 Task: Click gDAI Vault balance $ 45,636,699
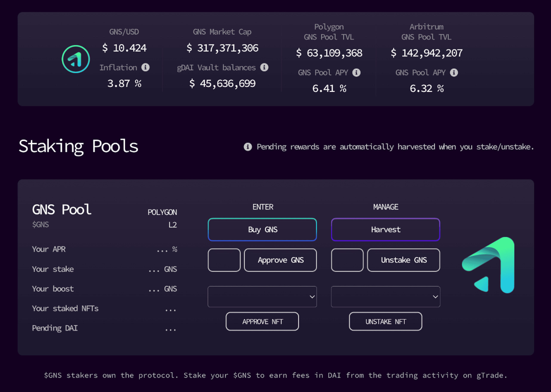click(x=222, y=83)
